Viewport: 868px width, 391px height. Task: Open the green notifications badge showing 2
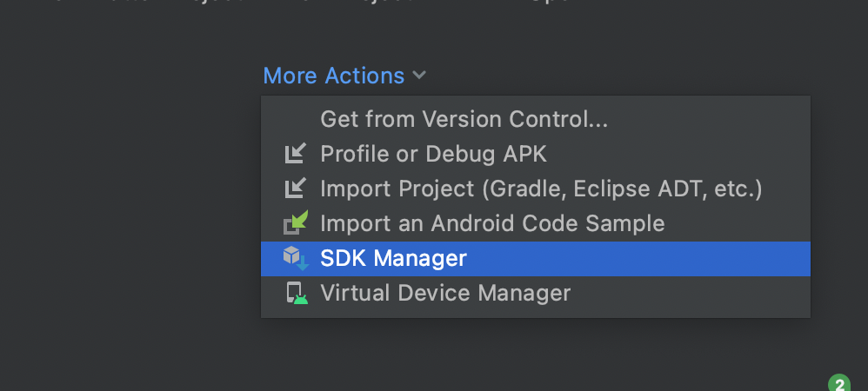(839, 384)
